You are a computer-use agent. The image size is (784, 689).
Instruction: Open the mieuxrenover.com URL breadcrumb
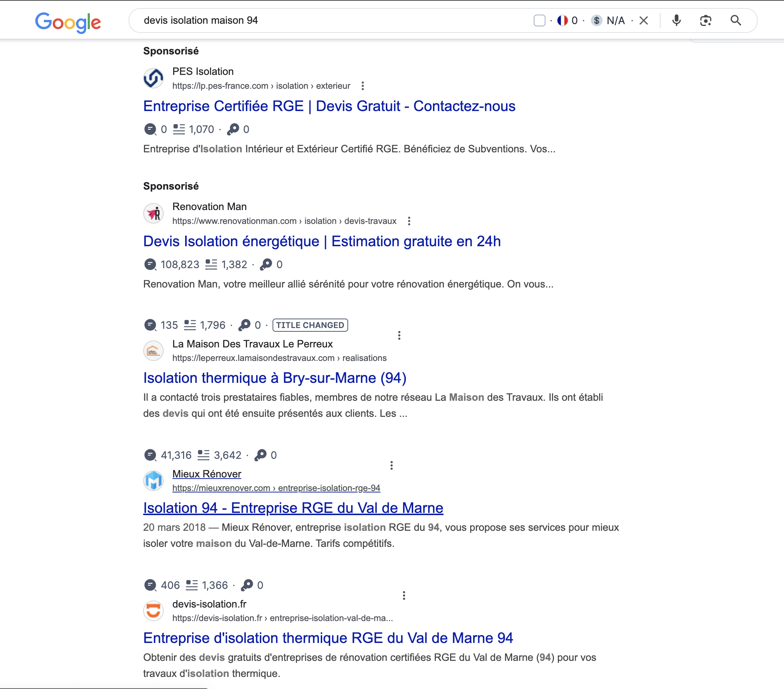(x=276, y=488)
